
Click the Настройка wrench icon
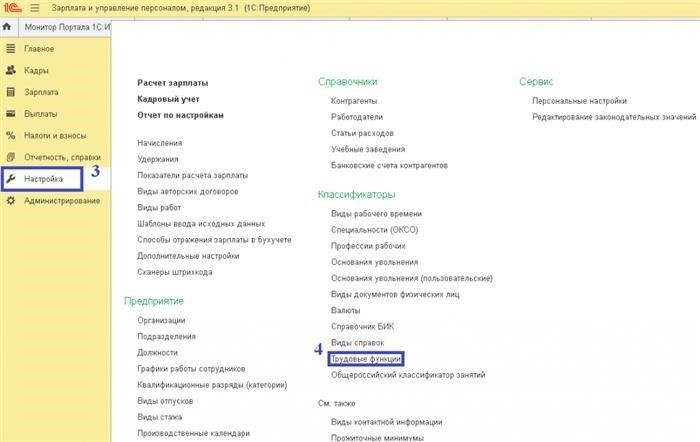click(x=11, y=179)
